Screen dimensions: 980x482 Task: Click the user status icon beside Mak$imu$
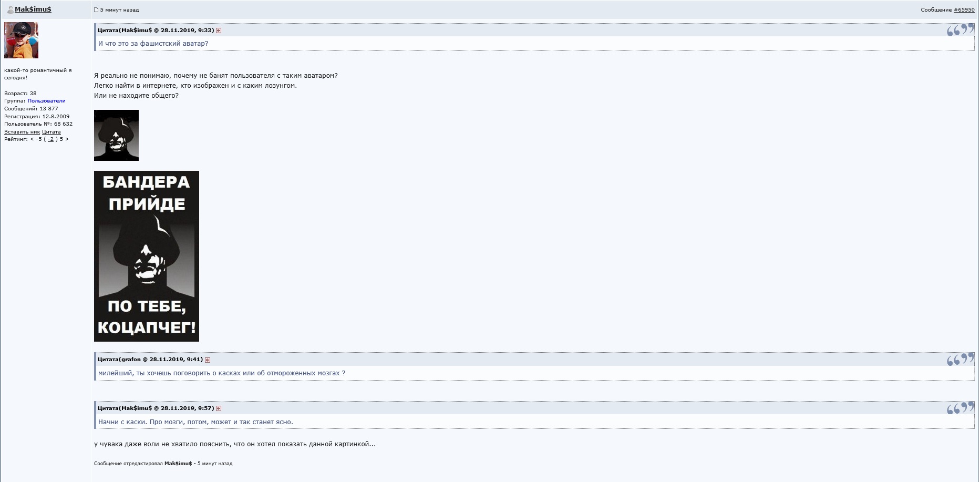(x=10, y=9)
